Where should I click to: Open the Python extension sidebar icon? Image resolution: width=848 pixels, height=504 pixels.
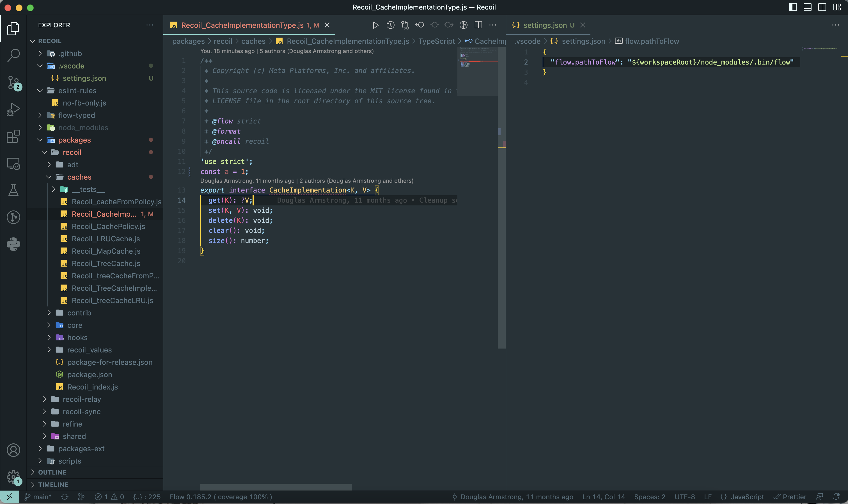13,244
